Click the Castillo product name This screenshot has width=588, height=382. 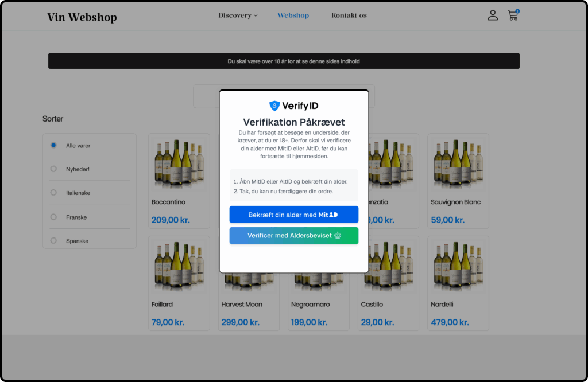pyautogui.click(x=372, y=305)
